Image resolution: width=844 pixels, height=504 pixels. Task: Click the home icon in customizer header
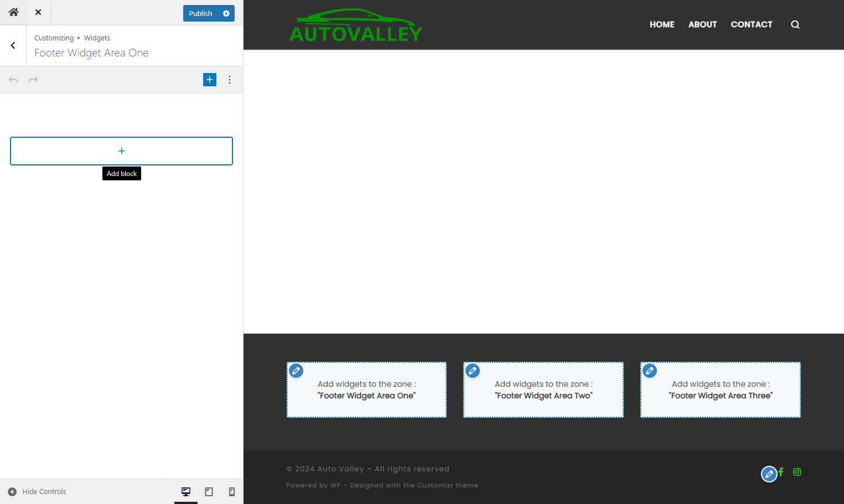[13, 12]
